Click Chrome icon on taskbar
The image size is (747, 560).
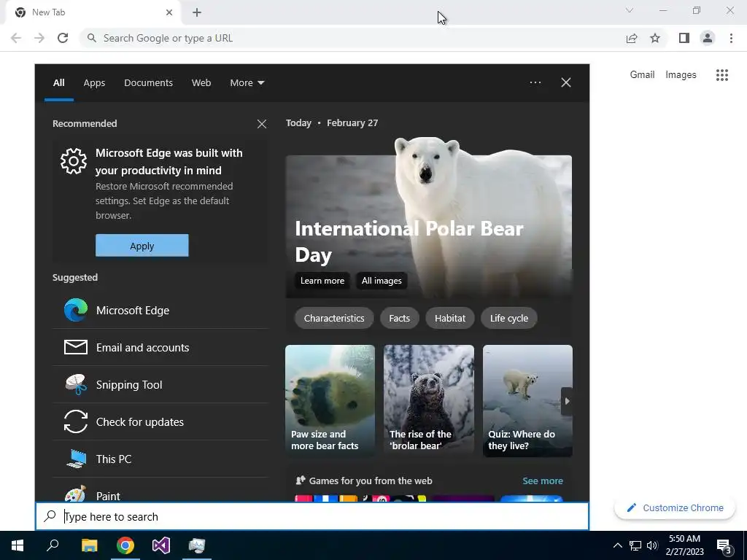[125, 545]
